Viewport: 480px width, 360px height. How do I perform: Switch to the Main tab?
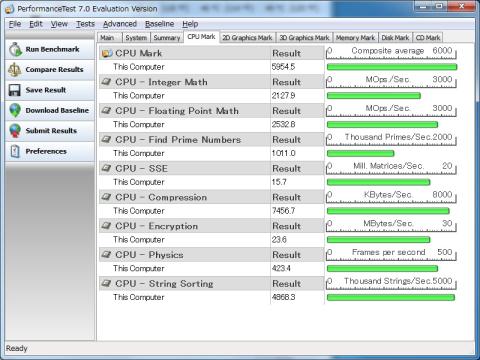[x=110, y=38]
